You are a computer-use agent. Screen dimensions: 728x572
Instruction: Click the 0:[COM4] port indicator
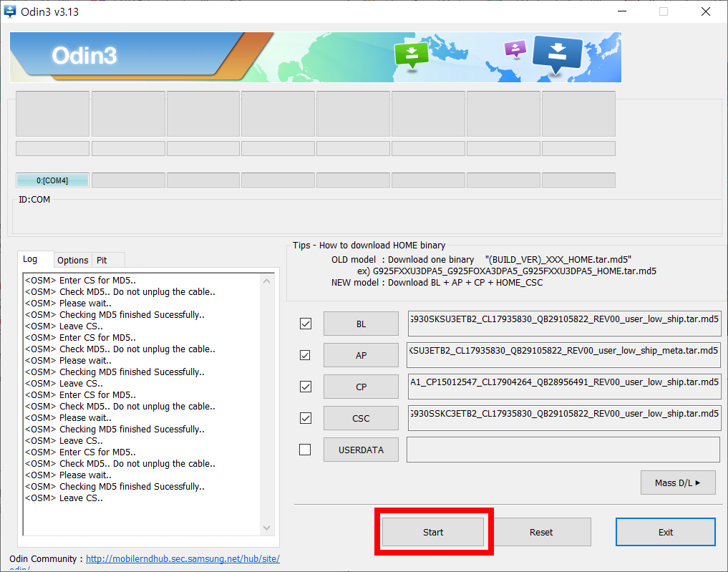52,180
